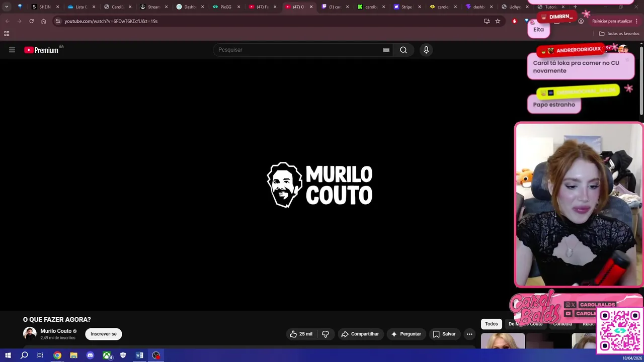Open the YouTube hamburger guide menu
This screenshot has height=362, width=644.
coord(12,50)
